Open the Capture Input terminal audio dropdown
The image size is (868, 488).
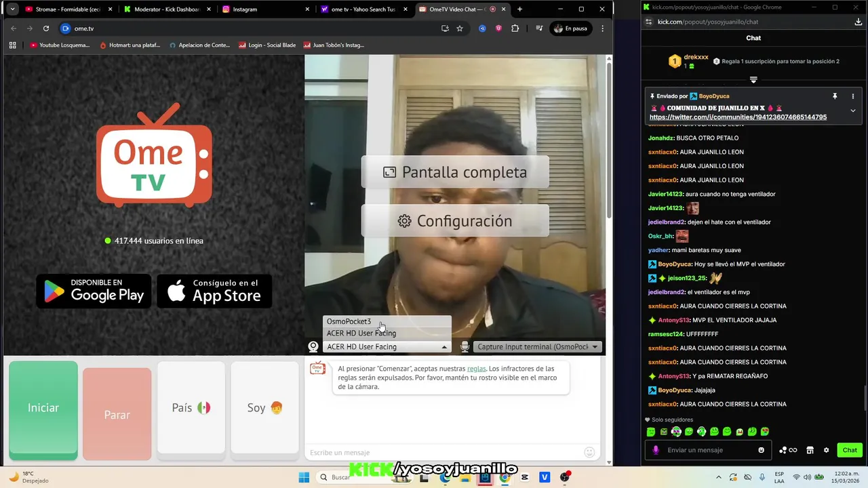tap(537, 346)
